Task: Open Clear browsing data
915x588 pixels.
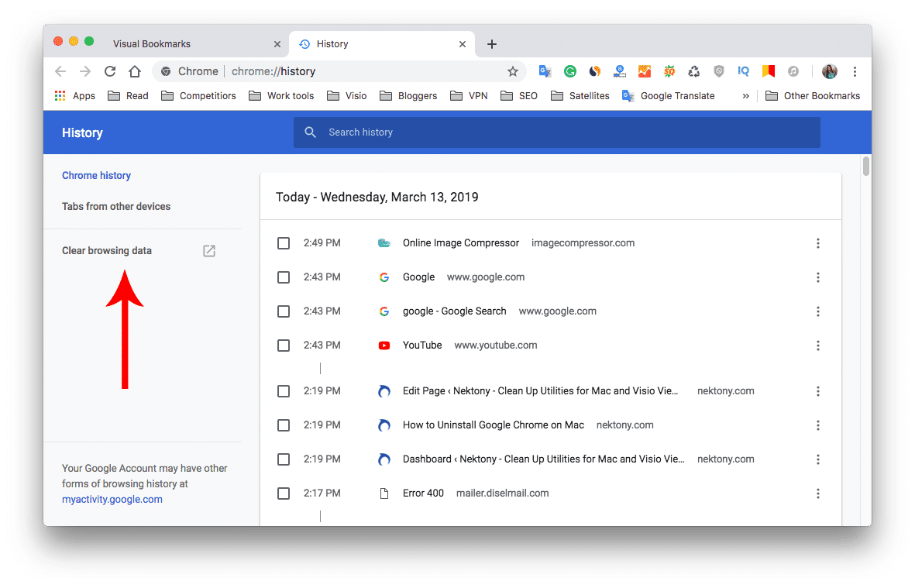Action: point(106,250)
